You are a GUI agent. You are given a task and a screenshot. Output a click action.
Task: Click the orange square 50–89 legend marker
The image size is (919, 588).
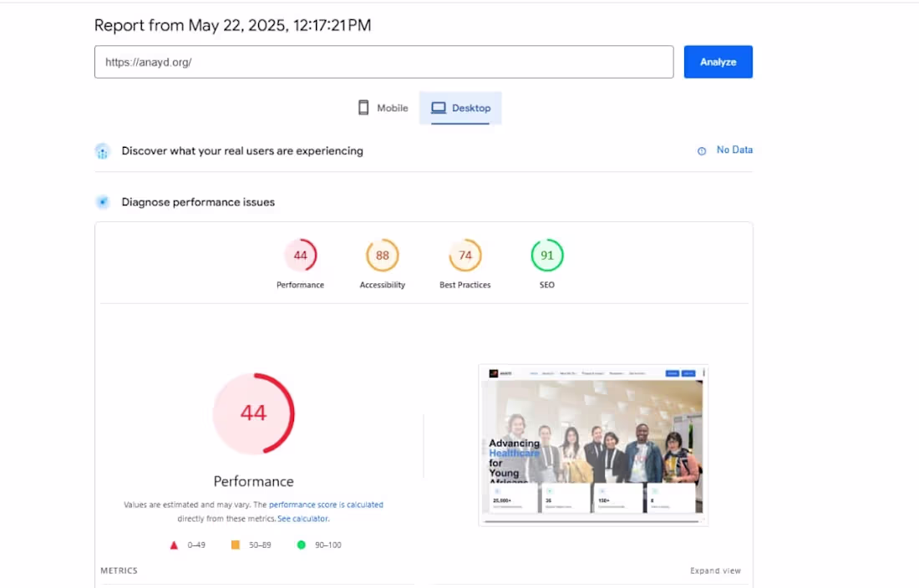point(235,545)
